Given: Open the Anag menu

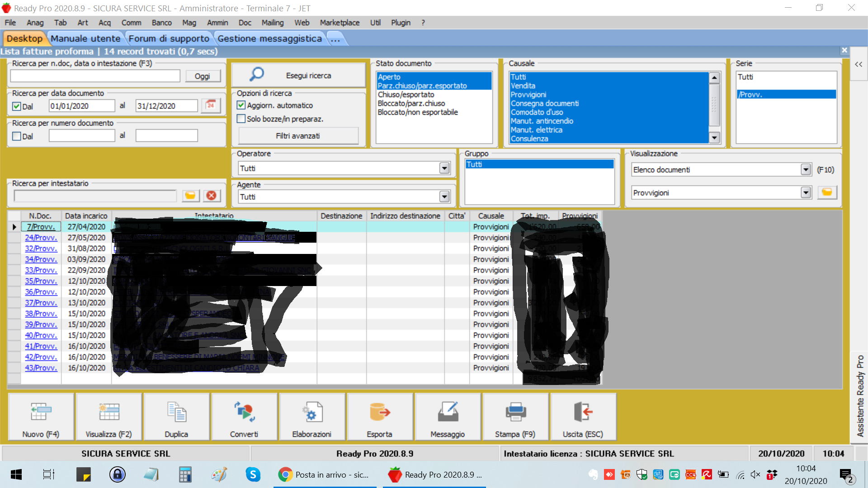Looking at the screenshot, I should pyautogui.click(x=35, y=23).
